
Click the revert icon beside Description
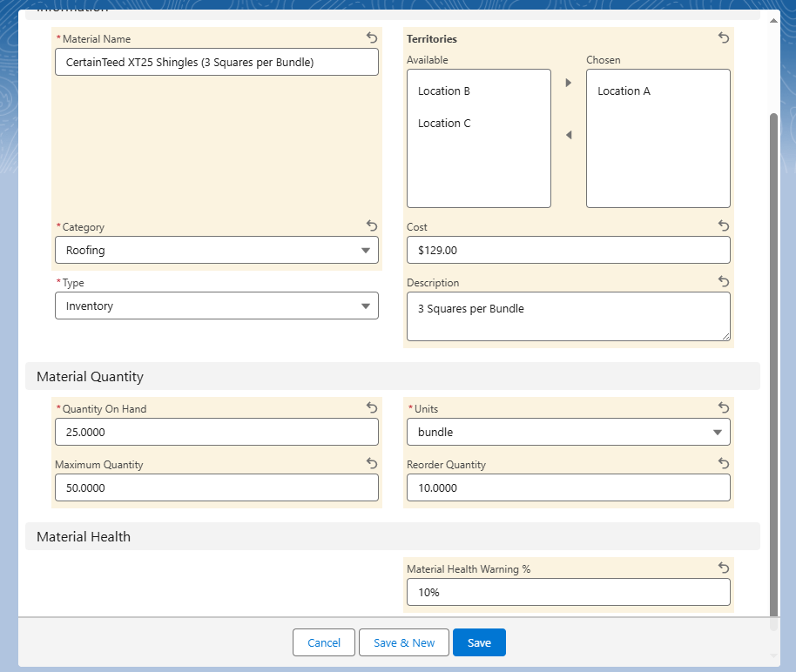723,281
